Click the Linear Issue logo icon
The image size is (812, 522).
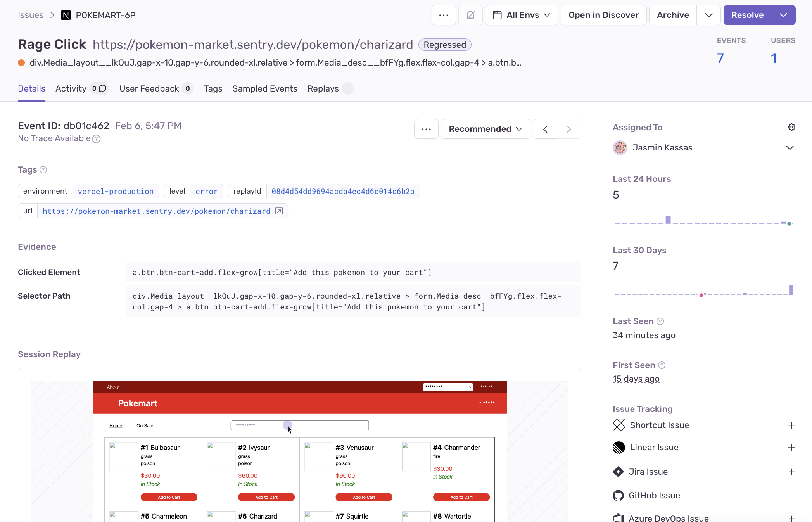pyautogui.click(x=619, y=448)
